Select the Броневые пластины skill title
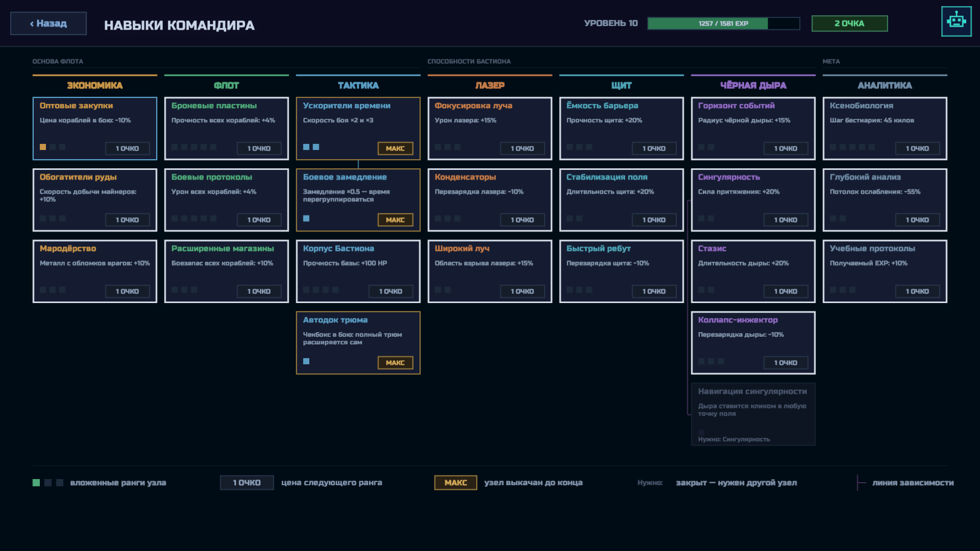This screenshot has height=551, width=980. click(214, 106)
